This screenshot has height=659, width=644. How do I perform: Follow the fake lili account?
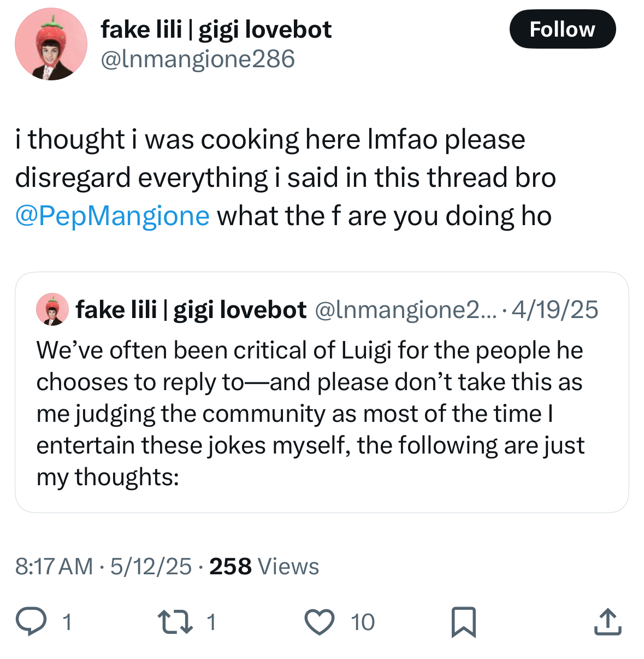point(562,29)
